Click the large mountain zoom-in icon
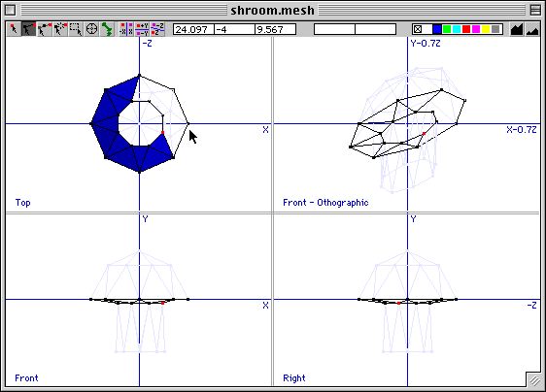 click(x=517, y=29)
